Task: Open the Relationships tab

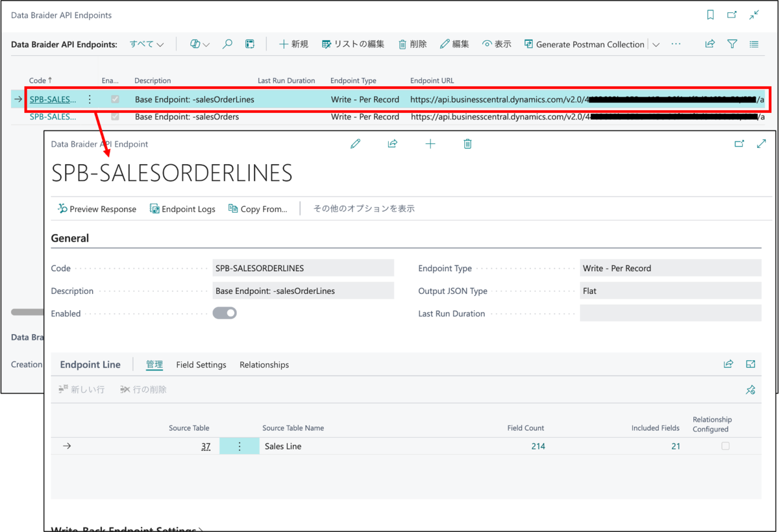Action: [x=264, y=365]
